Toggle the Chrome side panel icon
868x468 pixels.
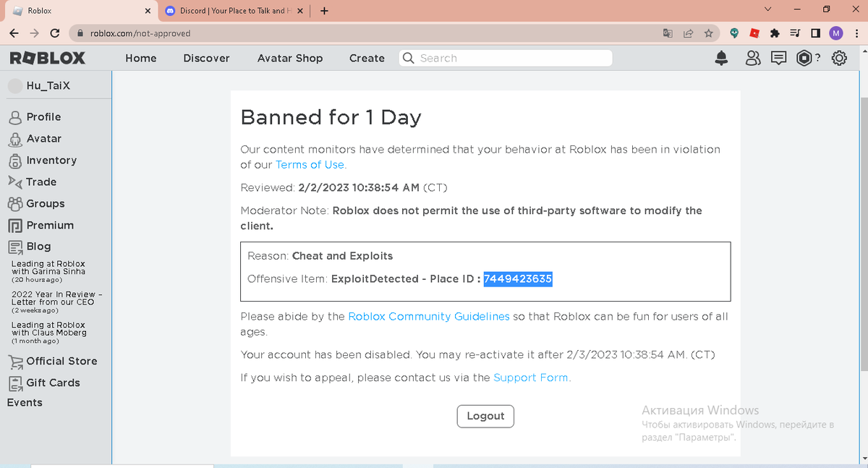coord(815,33)
